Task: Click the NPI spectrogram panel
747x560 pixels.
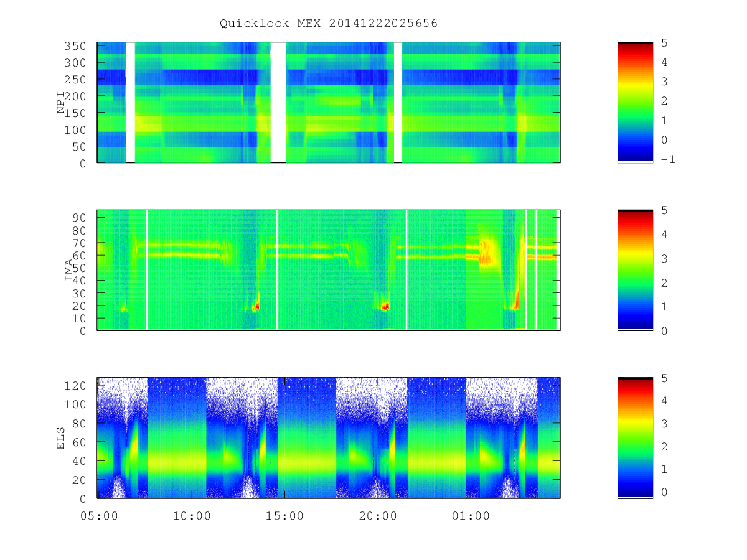Action: (x=329, y=103)
